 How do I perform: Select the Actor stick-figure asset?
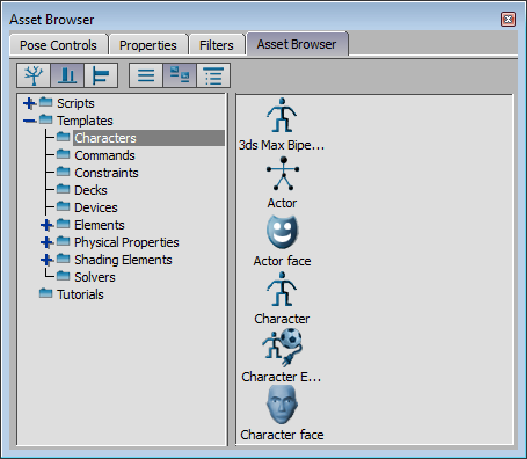pyautogui.click(x=283, y=173)
